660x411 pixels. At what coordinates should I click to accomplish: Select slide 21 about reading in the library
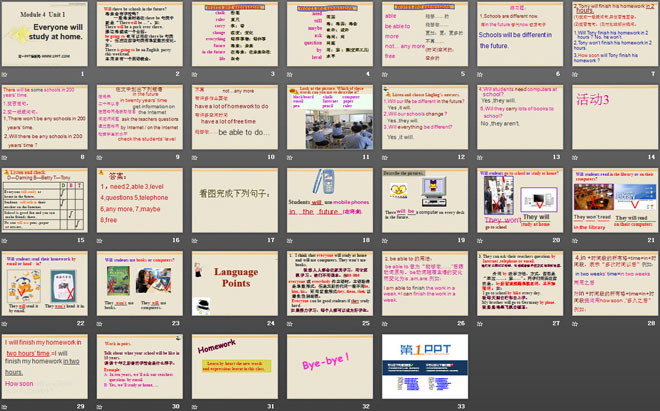[611, 203]
